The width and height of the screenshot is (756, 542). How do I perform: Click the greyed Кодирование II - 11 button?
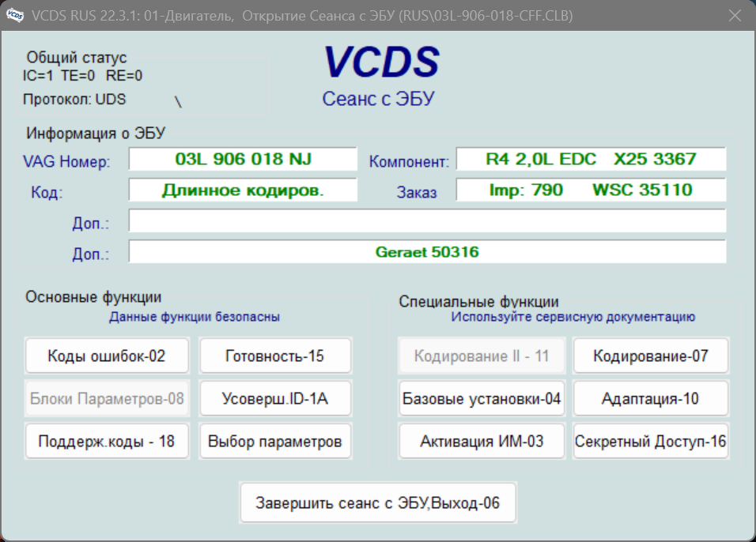(x=482, y=356)
